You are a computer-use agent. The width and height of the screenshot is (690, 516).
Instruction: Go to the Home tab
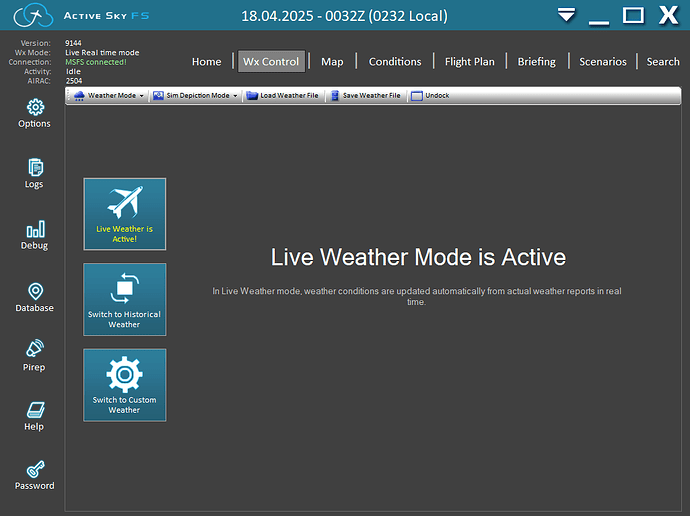click(x=206, y=62)
